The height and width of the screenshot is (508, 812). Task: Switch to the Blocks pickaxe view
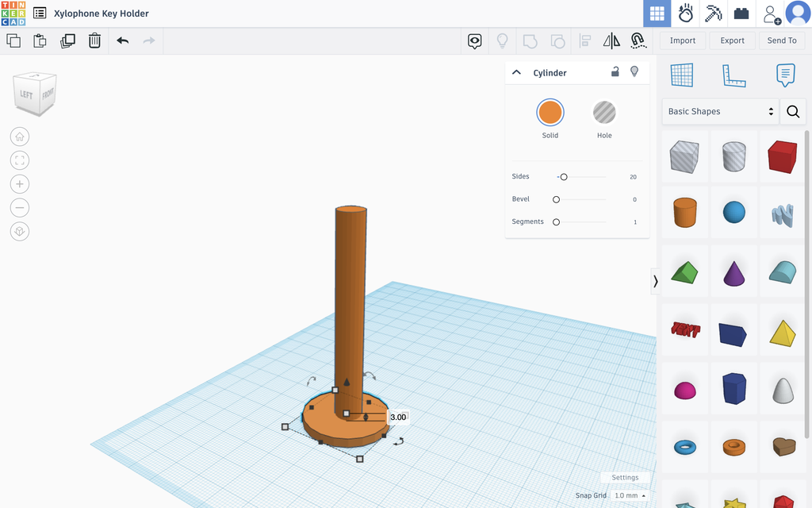click(714, 13)
